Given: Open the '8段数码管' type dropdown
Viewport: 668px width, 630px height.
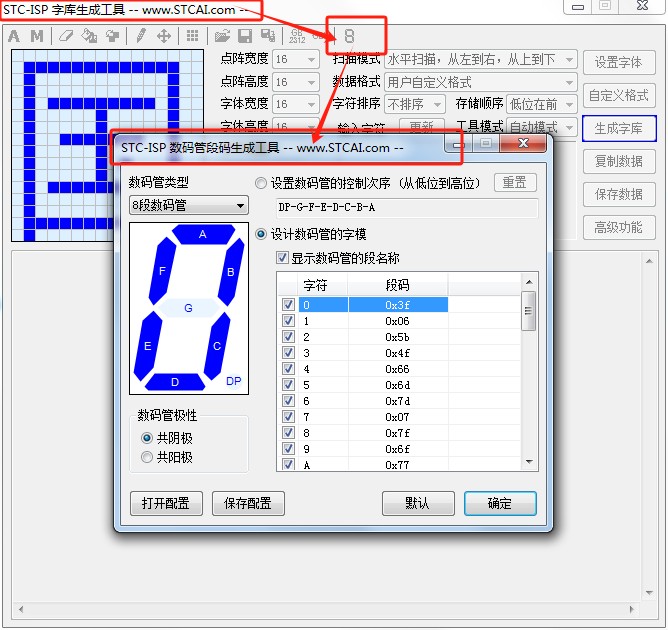Looking at the screenshot, I should coord(189,206).
